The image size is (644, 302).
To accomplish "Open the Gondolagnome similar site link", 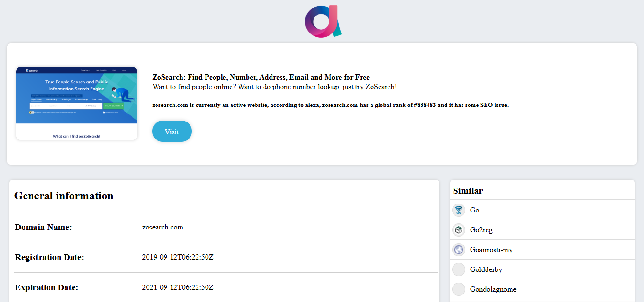I will [x=493, y=289].
